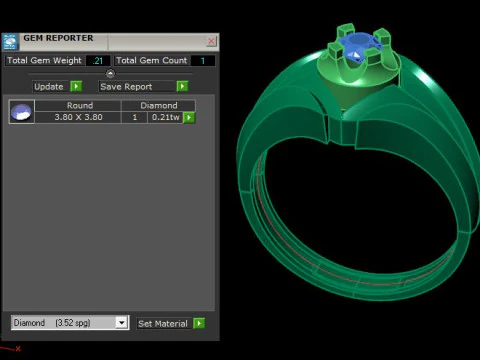Close the Gem Reporter panel

(x=211, y=41)
